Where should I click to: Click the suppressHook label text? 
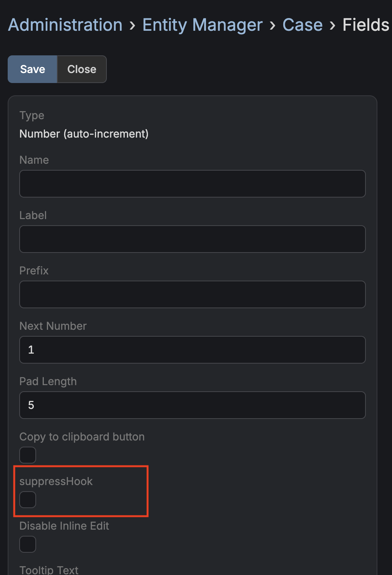click(56, 481)
